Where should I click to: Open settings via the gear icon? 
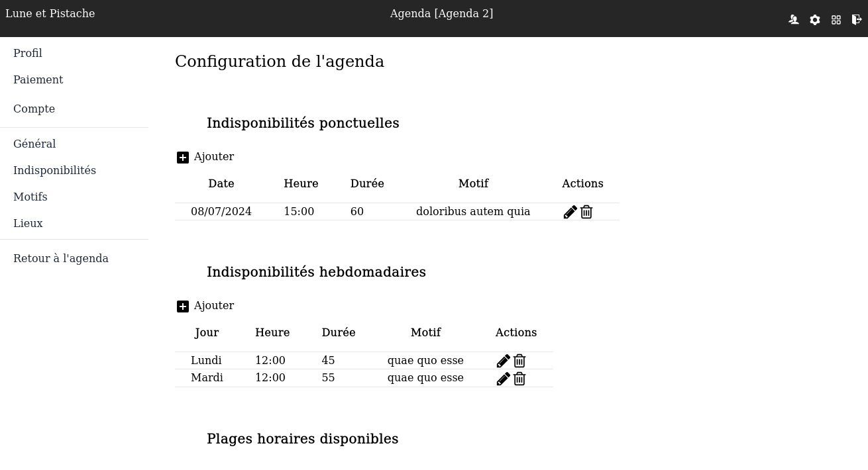click(x=815, y=20)
